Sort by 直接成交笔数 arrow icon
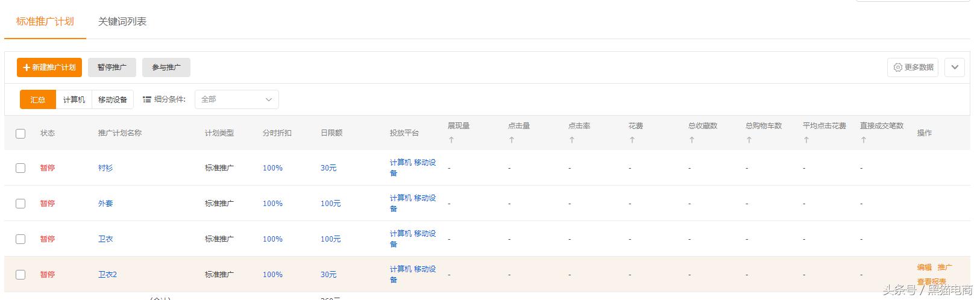The height and width of the screenshot is (300, 980). [x=863, y=140]
